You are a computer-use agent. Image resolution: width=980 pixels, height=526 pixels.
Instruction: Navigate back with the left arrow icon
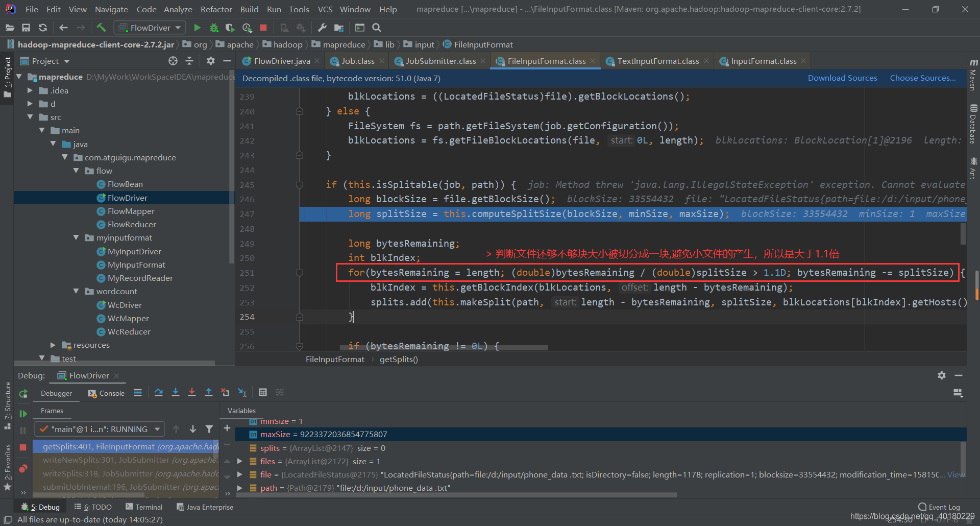click(63, 28)
